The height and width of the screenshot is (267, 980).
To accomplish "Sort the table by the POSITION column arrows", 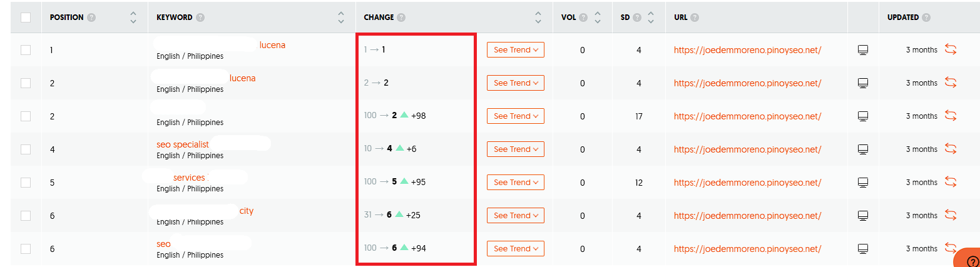I will 133,18.
